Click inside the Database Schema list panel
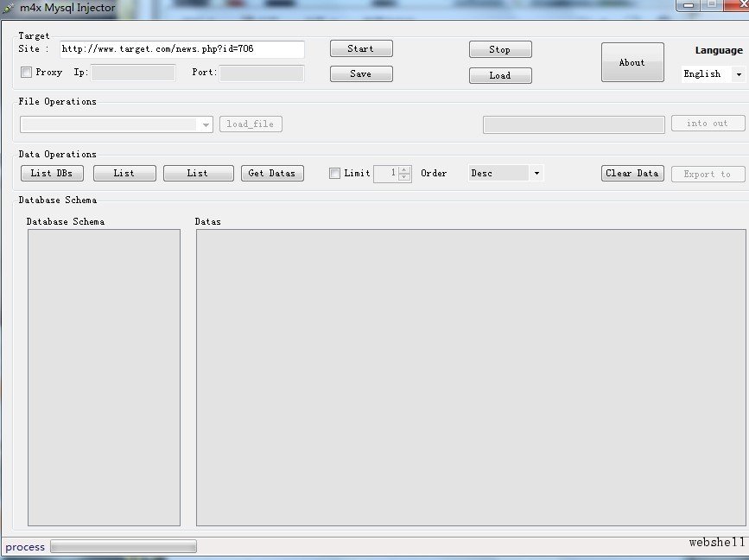 pyautogui.click(x=105, y=378)
